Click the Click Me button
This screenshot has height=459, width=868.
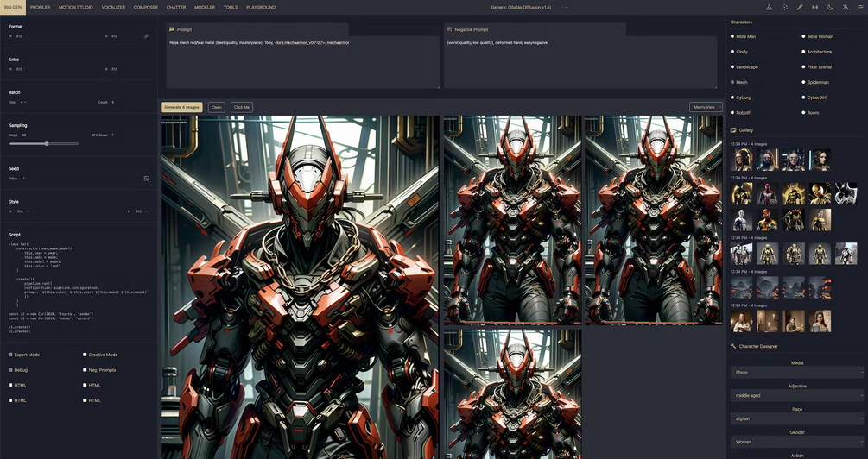pos(242,107)
